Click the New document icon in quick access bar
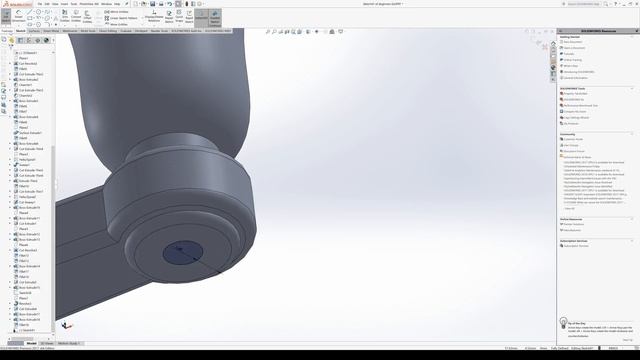 coord(136,4)
